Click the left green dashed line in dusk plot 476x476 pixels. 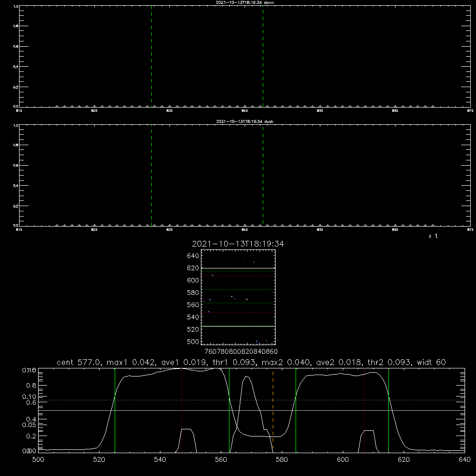pos(151,176)
